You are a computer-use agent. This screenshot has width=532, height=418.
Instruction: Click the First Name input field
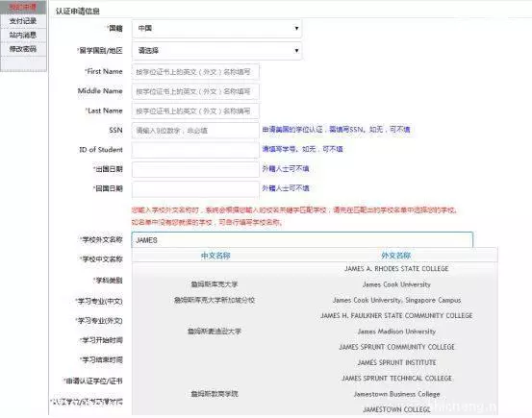click(x=195, y=72)
